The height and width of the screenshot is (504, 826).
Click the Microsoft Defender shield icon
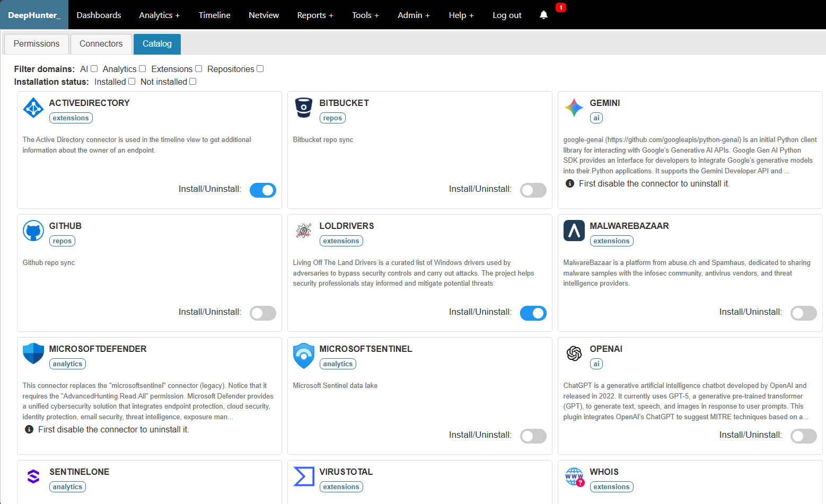(x=33, y=353)
